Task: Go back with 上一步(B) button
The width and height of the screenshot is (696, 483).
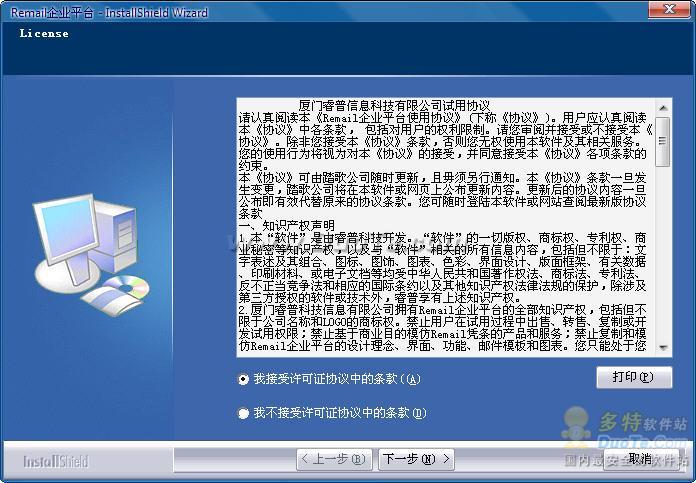Action: click(x=334, y=459)
